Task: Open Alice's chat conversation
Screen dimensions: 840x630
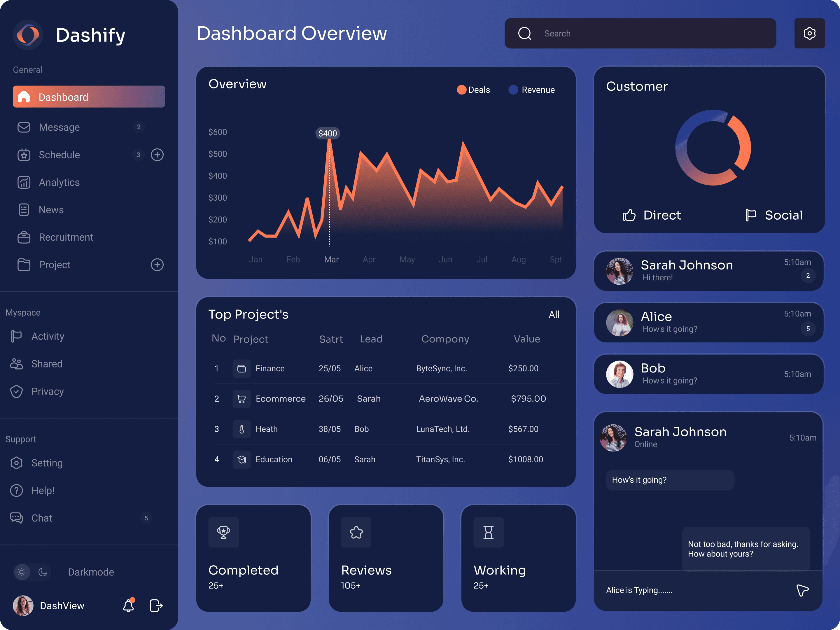Action: [708, 322]
